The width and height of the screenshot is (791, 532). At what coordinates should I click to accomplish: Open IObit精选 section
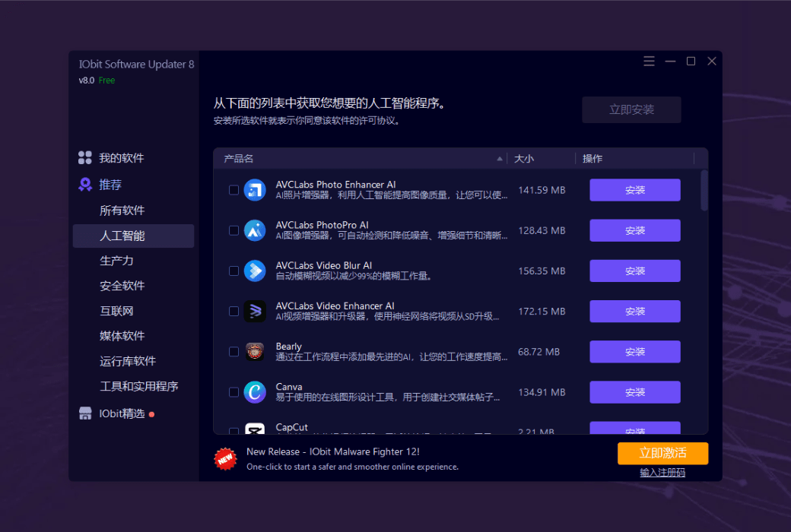pyautogui.click(x=122, y=413)
